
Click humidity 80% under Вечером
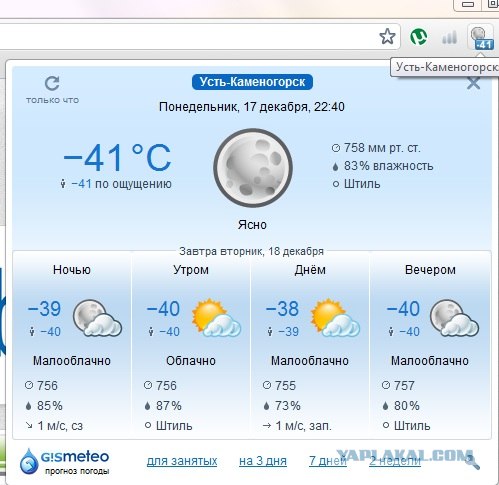pyautogui.click(x=407, y=406)
